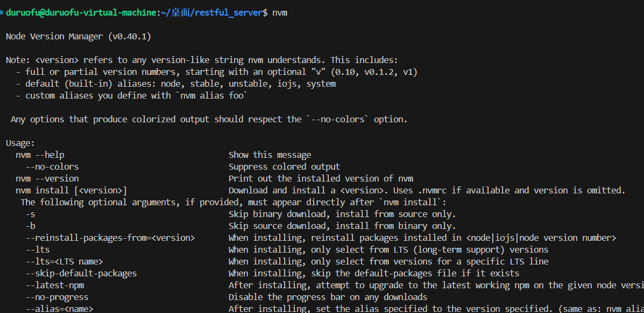Image resolution: width=644 pixels, height=313 pixels.
Task: Click the "--lts=<LTS name>" option
Action: click(x=64, y=261)
